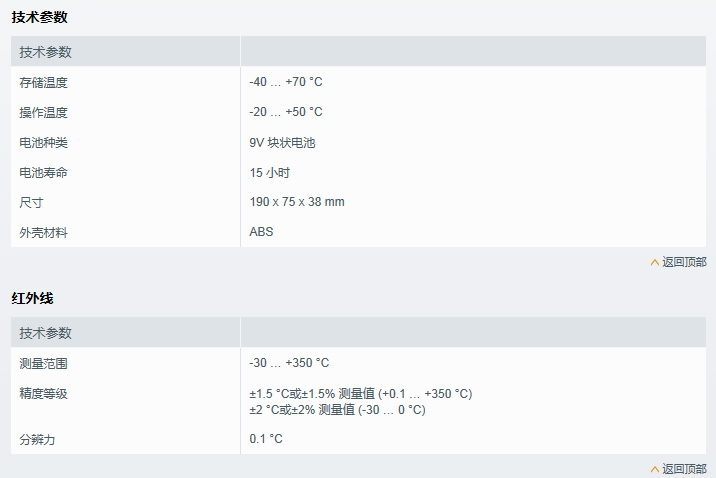Screen dimensions: 716x478
Task: Click 返回顶部 link under first 技术参数 table
Action: [684, 262]
